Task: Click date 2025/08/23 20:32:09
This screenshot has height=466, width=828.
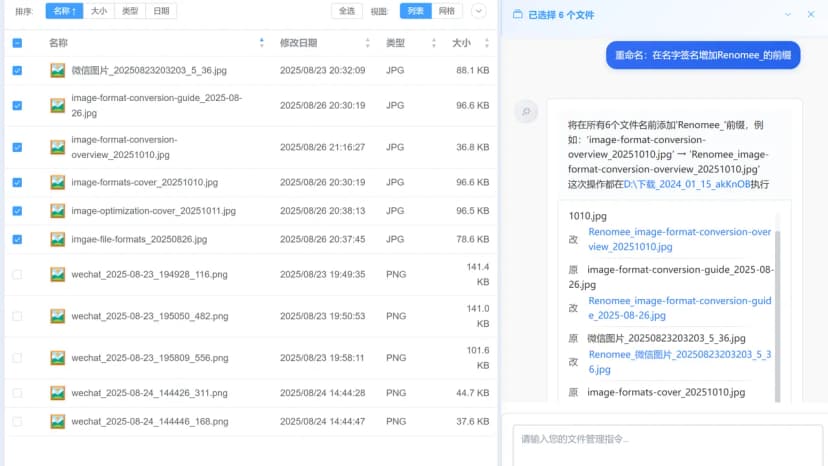Action: pyautogui.click(x=323, y=70)
